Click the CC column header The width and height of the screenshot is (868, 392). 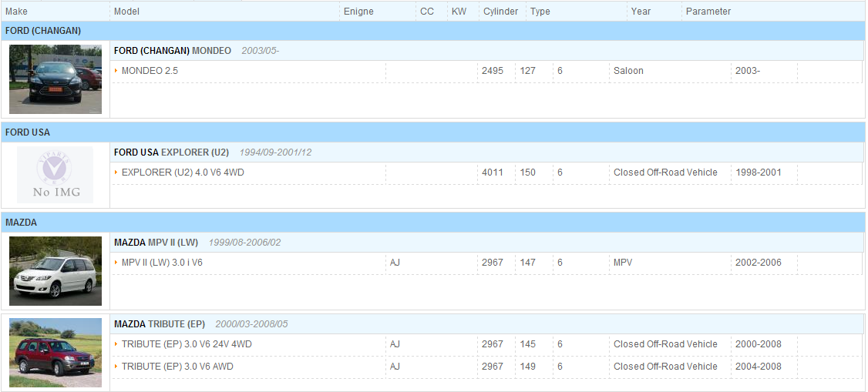[x=427, y=12]
